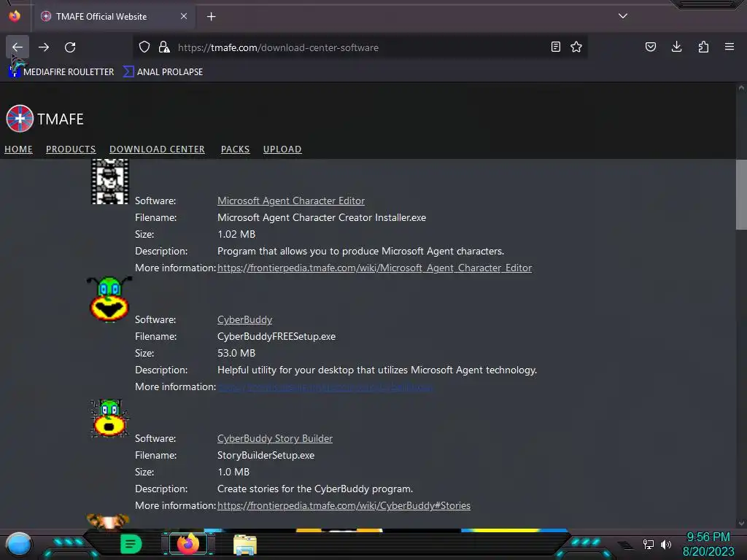Open a new tab with the plus button
The image size is (747, 560).
(x=212, y=17)
